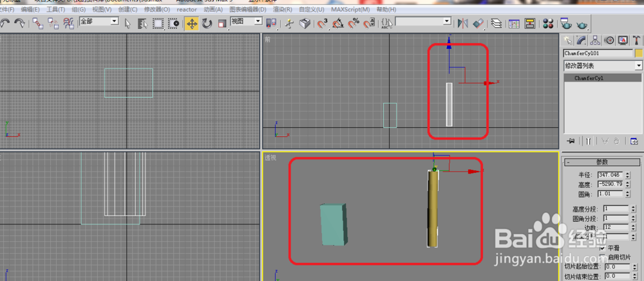Switch to the Motion panel tab
Screen dimensions: 644x281
tap(609, 40)
